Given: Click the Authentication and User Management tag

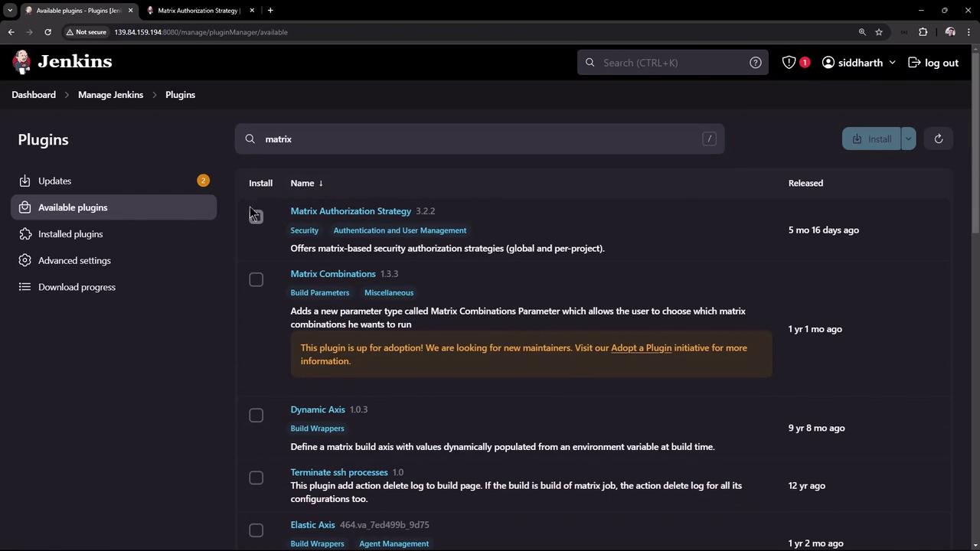Looking at the screenshot, I should click(400, 230).
